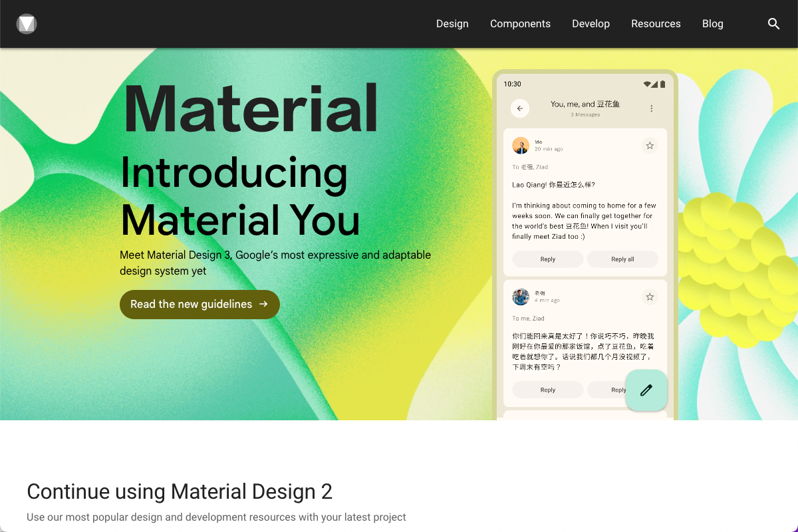The width and height of the screenshot is (798, 532).
Task: Click Reply all on the first message
Action: point(622,259)
